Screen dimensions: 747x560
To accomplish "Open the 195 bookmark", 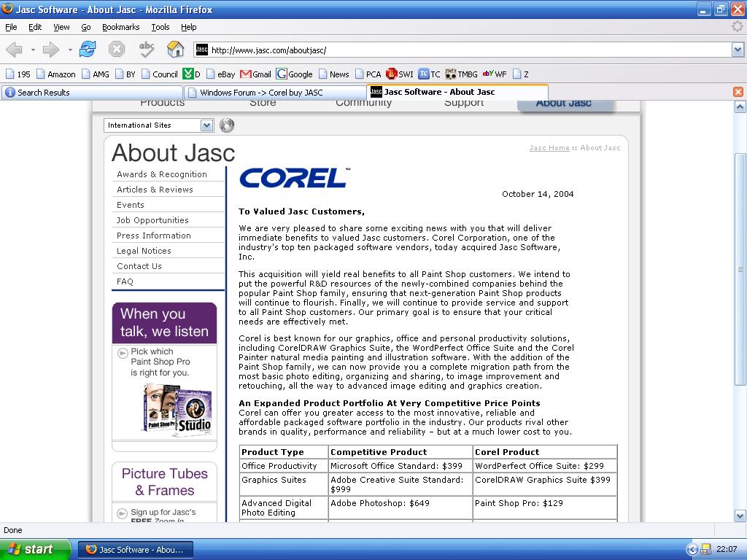I will [18, 74].
